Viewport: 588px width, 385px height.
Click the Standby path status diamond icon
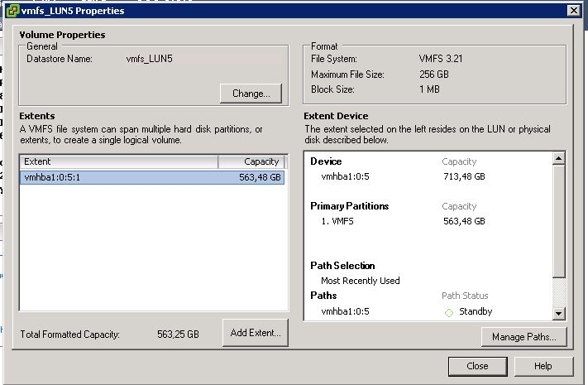(448, 312)
